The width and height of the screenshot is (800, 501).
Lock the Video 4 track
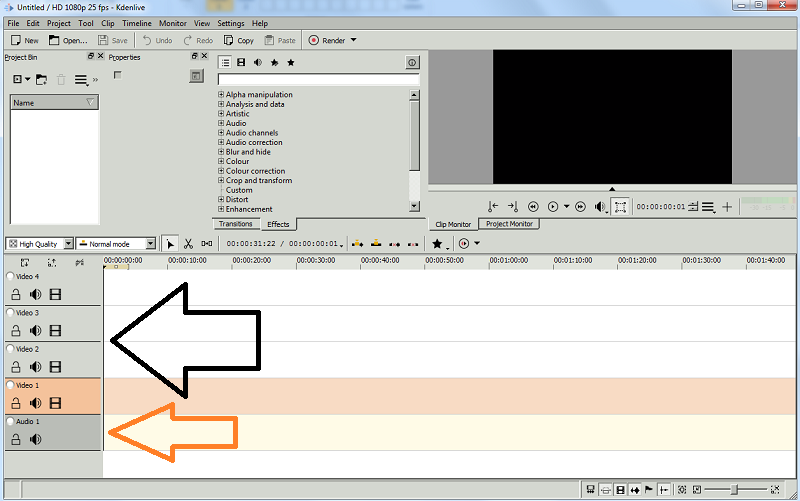16,294
